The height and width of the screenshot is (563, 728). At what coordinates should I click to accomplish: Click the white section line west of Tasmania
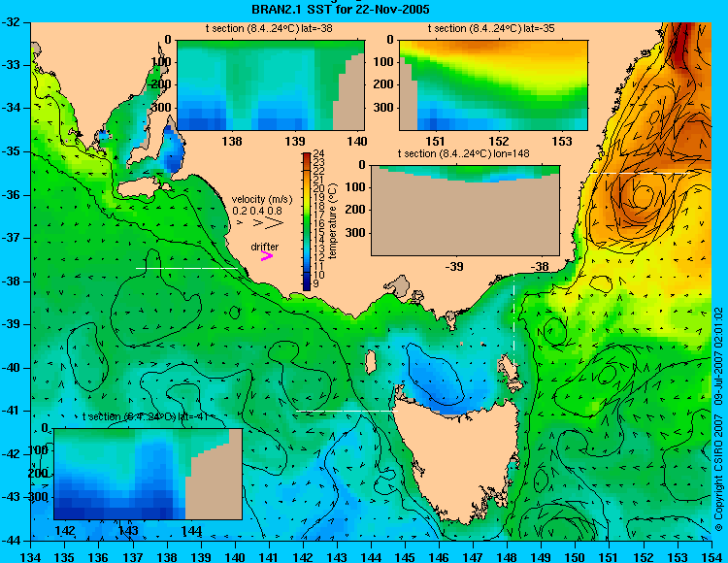[x=347, y=411]
